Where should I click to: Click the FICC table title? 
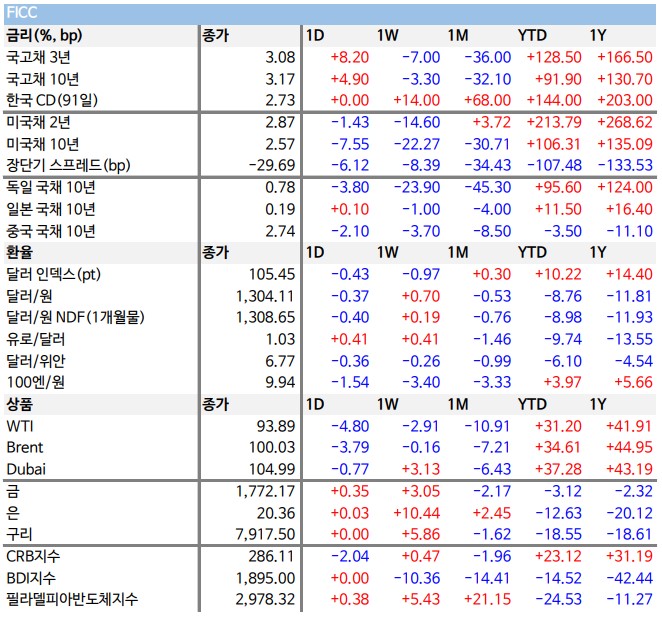pos(22,13)
